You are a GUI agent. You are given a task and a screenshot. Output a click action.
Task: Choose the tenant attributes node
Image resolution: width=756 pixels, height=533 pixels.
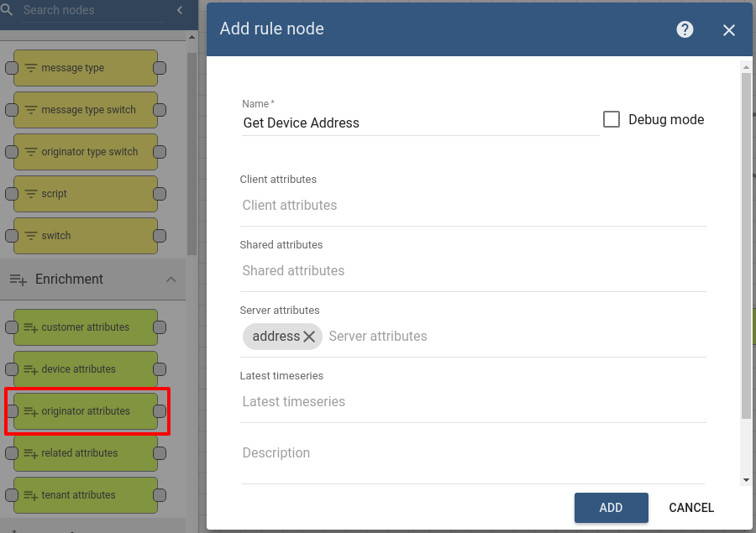(86, 495)
